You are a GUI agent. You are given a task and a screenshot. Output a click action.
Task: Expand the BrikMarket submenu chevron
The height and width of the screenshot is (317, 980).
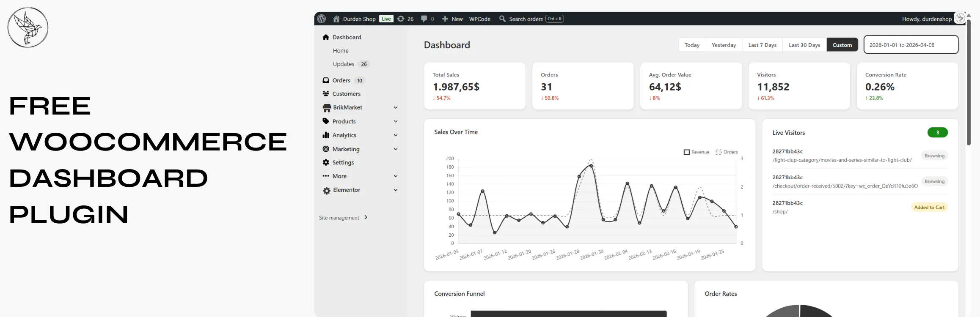[x=396, y=107]
